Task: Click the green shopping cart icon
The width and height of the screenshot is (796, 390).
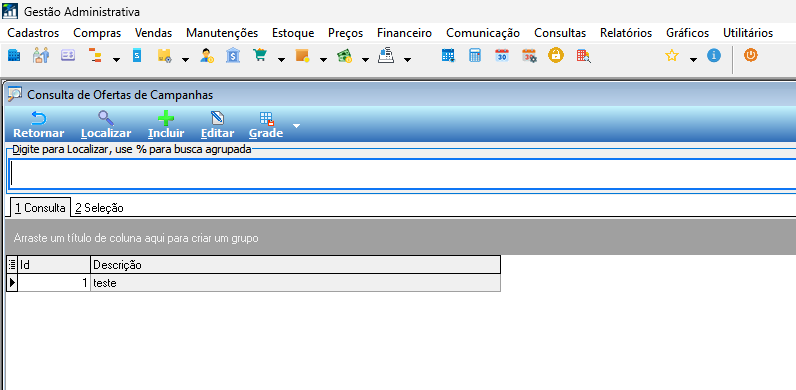Action: coord(260,55)
